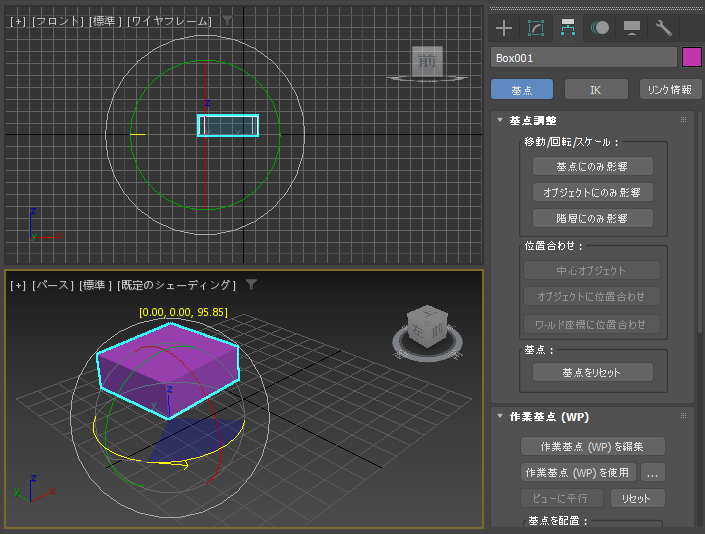Click the viewport filter funnel in Front view
The width and height of the screenshot is (705, 534).
[228, 20]
